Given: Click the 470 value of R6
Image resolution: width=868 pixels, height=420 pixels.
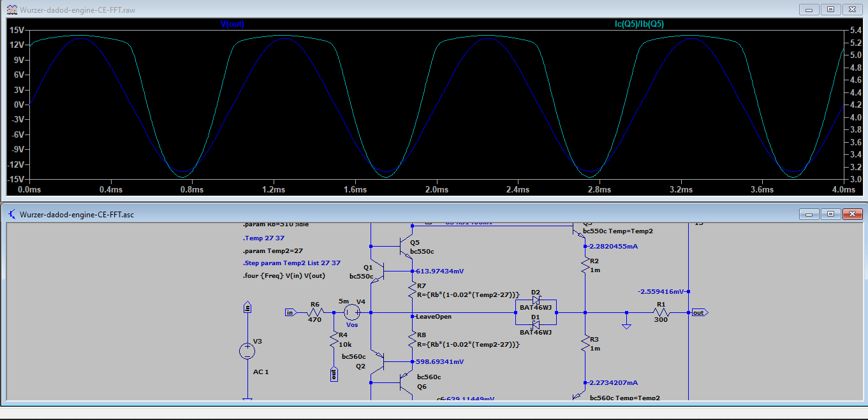Looking at the screenshot, I should [315, 320].
